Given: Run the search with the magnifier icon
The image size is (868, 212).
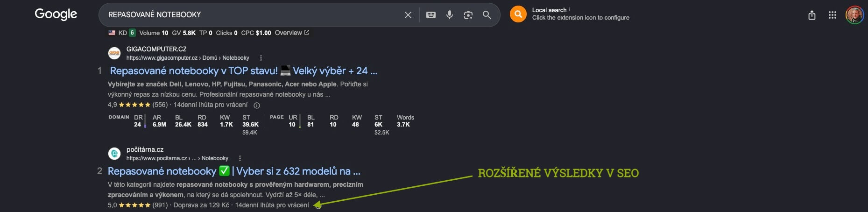Looking at the screenshot, I should tap(487, 15).
